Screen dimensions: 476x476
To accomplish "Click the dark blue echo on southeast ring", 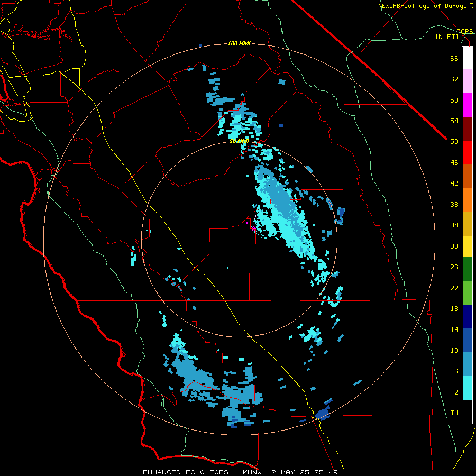I will point(323,414).
